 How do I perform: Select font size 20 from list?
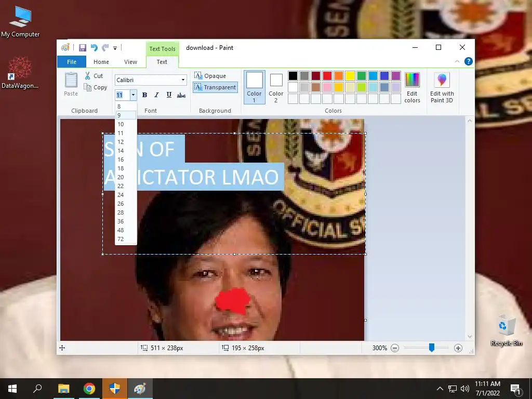(x=126, y=177)
